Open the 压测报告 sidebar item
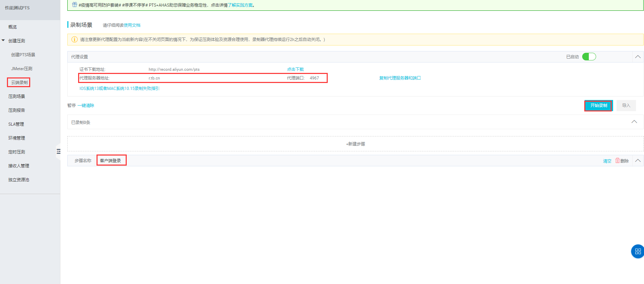The height and width of the screenshot is (284, 644). 17,110
